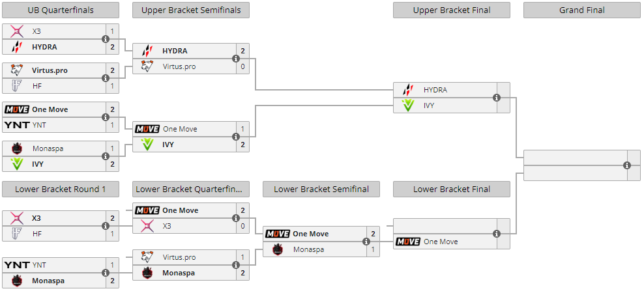Click the truncated Lower Bracket Quarterfinals header

191,189
